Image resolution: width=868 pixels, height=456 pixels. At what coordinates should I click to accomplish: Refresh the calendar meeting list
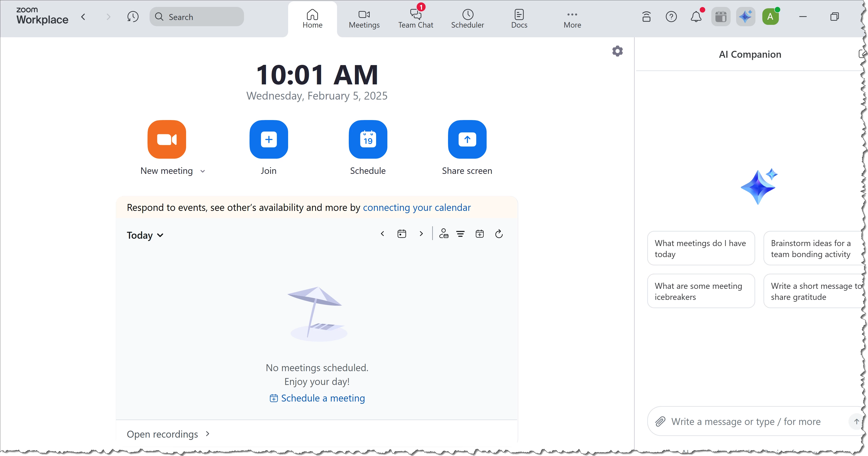[x=499, y=234]
